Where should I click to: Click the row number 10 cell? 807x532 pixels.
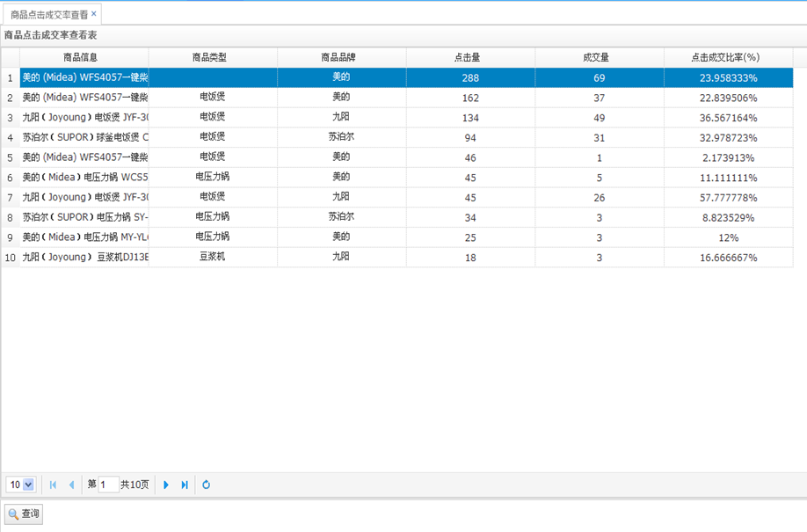pos(11,257)
